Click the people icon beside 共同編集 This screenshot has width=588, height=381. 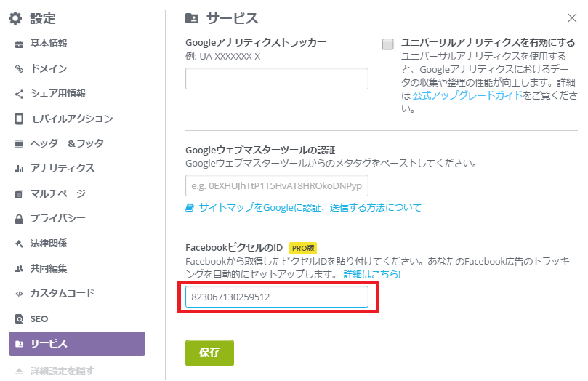[19, 268]
